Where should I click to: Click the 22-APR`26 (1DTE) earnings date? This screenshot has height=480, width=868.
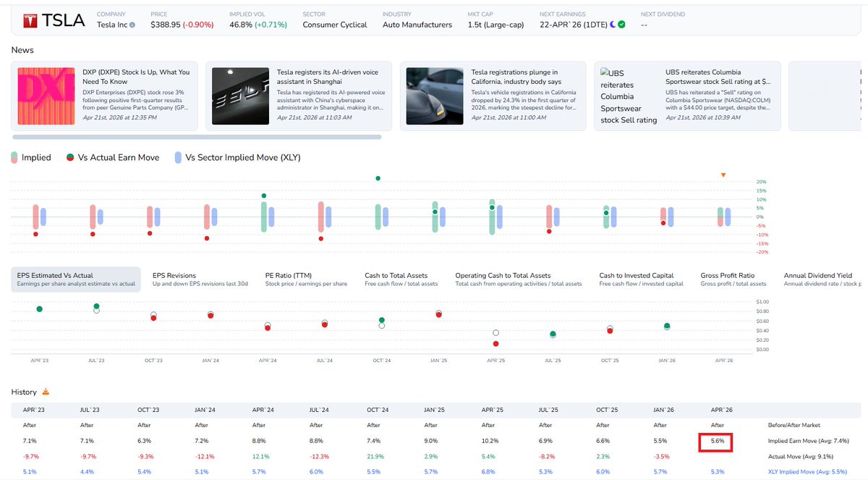click(572, 25)
